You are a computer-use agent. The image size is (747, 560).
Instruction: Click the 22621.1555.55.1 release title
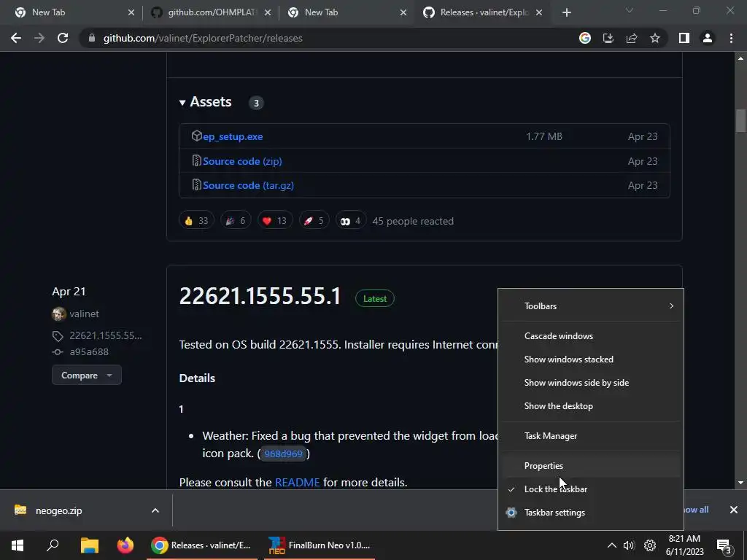click(260, 296)
